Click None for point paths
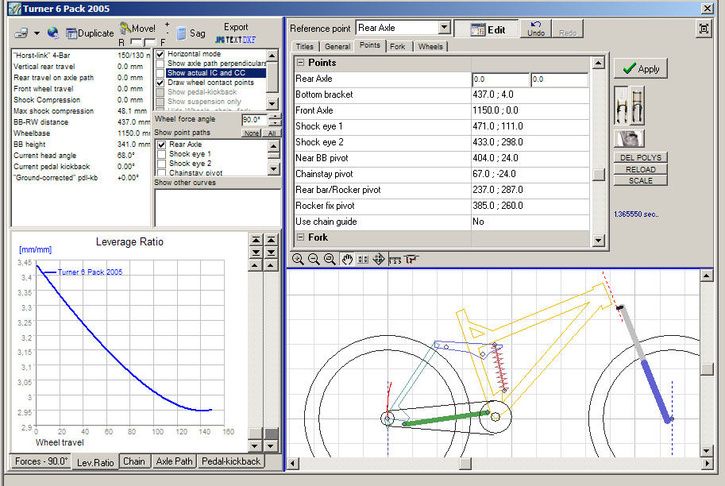The image size is (725, 486). (x=252, y=133)
